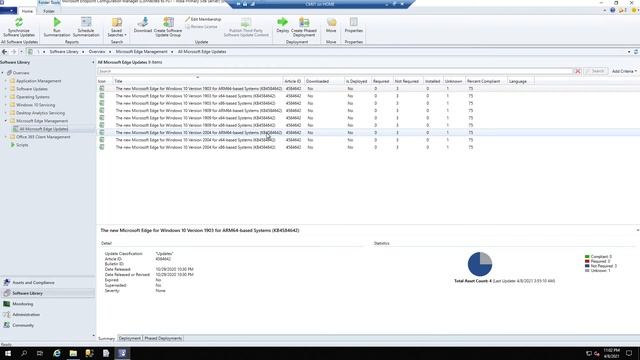The image size is (640, 360).
Task: Open Application Management folder in tree
Action: click(x=38, y=81)
